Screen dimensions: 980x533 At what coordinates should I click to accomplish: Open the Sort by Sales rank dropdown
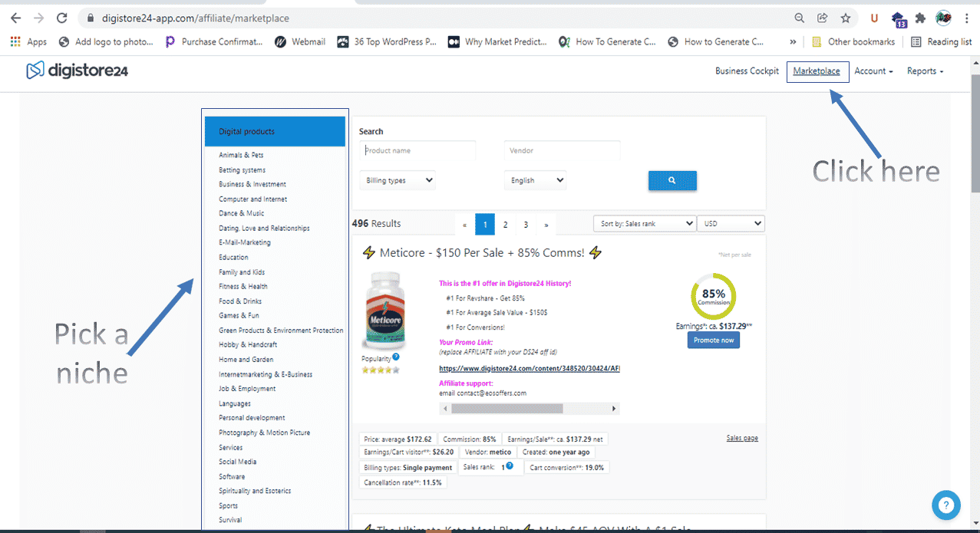[645, 224]
